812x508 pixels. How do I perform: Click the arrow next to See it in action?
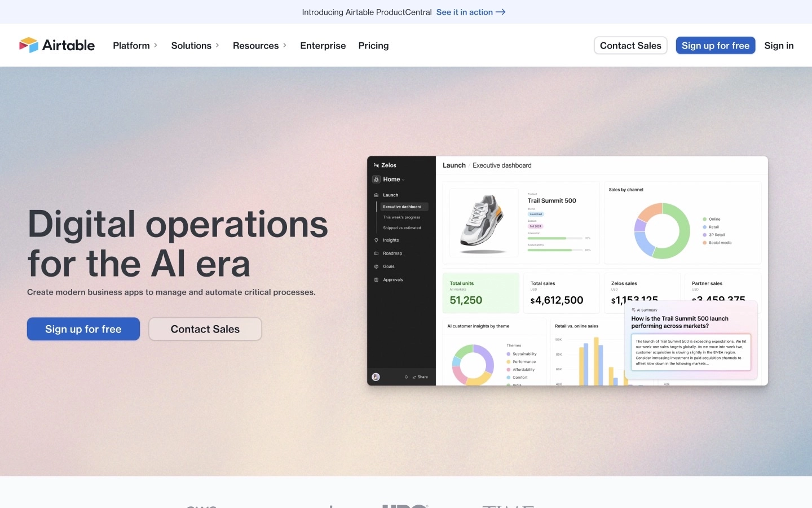tap(501, 12)
